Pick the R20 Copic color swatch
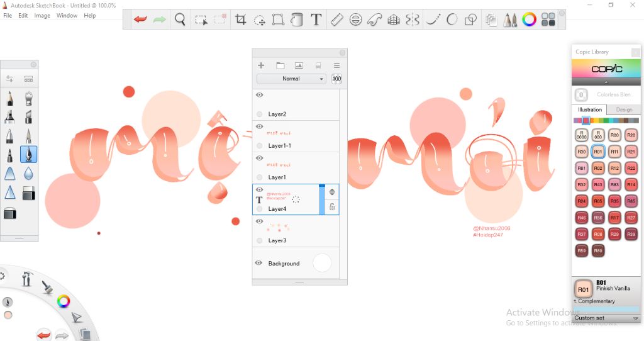The height and width of the screenshot is (341, 644). tap(631, 135)
